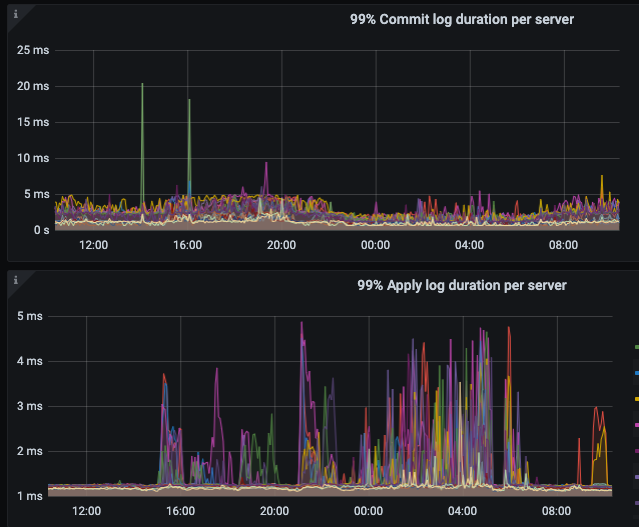Viewport: 639px width, 527px height.
Task: Click the info icon on Commit log panel
Action: 16,14
